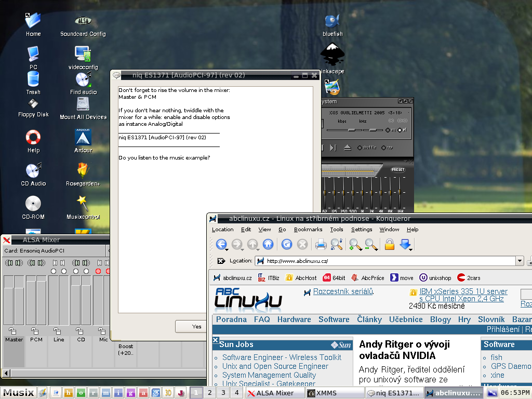
Task: Launch Musixcontrol from the desktop
Action: [x=83, y=208]
